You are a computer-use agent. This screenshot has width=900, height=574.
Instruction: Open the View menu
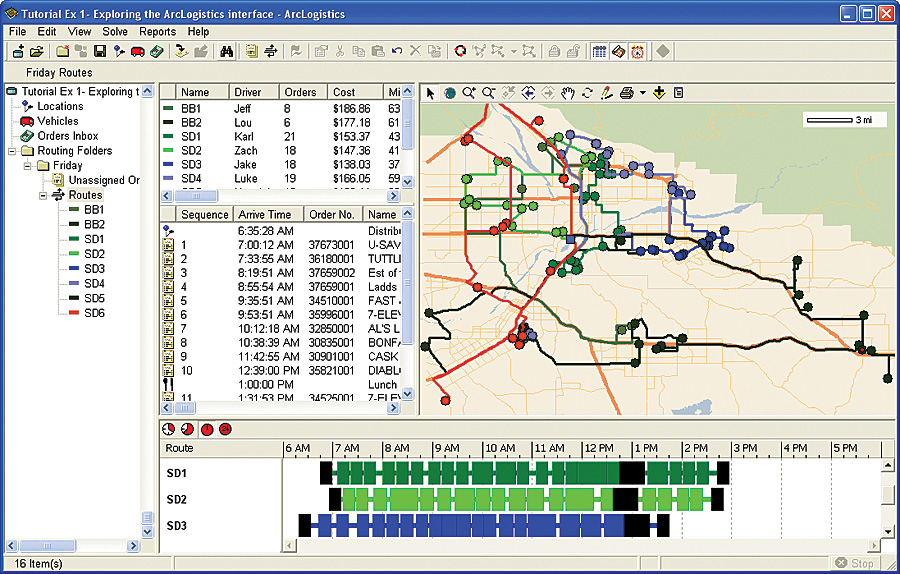tap(79, 32)
